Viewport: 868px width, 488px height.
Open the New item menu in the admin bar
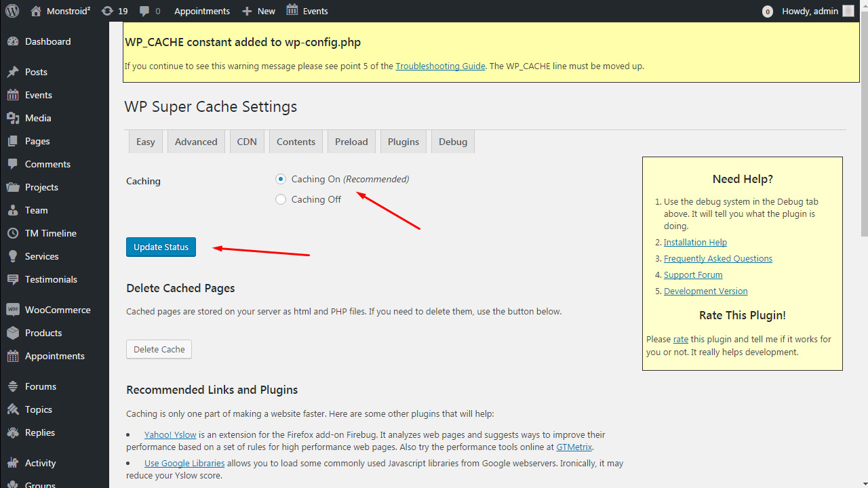(258, 10)
